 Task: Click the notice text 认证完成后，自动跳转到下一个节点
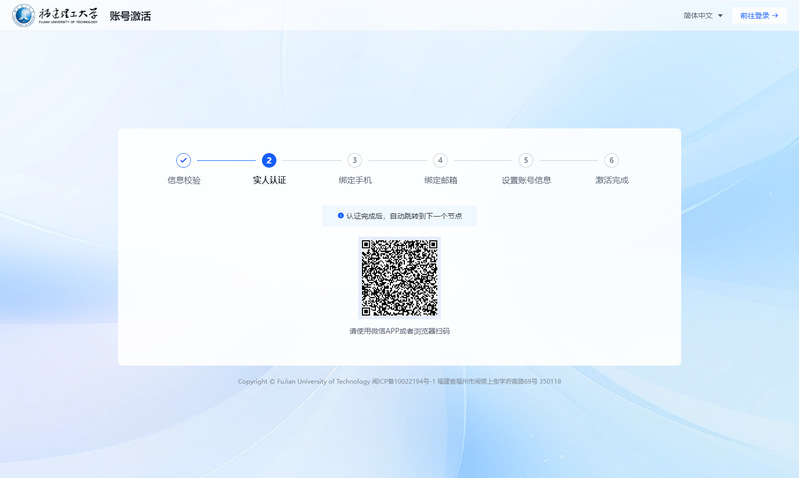pos(404,216)
